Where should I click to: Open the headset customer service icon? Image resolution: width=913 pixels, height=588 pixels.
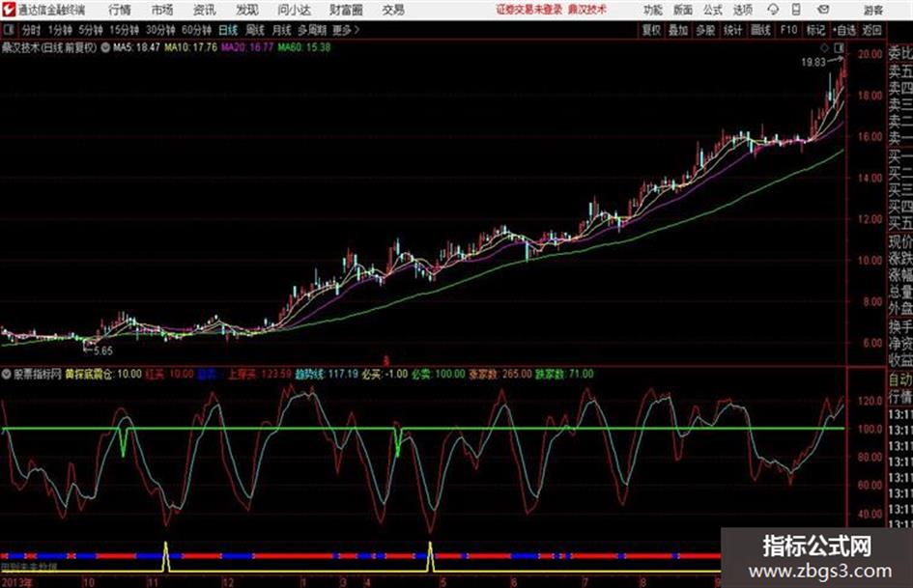[773, 10]
